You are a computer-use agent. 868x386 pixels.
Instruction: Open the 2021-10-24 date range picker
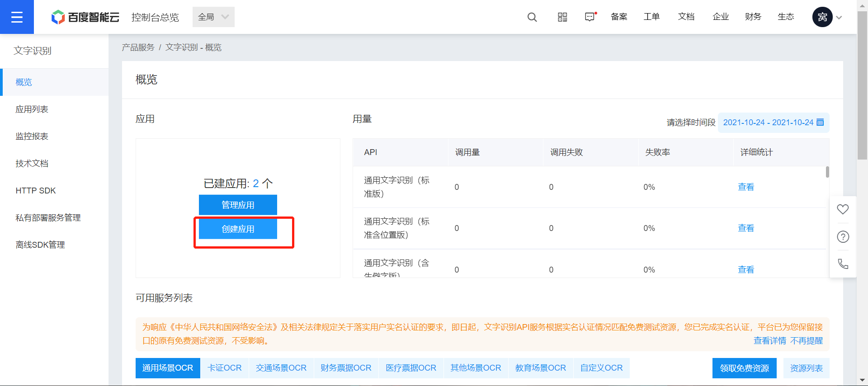pyautogui.click(x=773, y=122)
